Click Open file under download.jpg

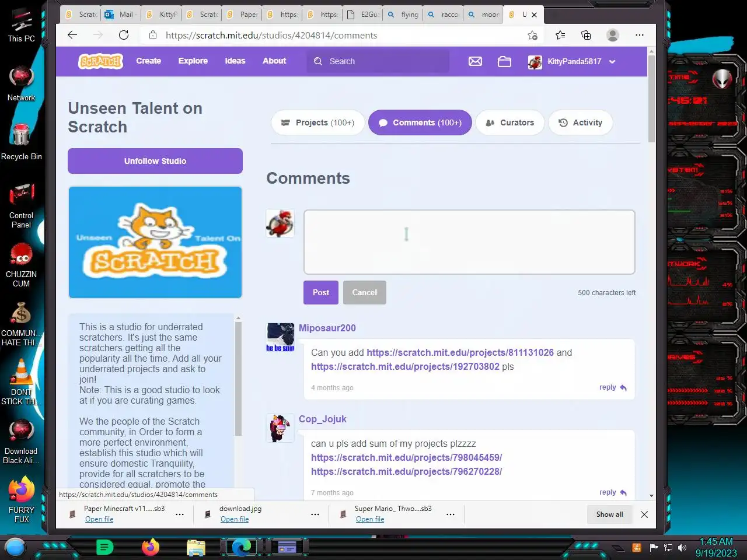coord(235,519)
